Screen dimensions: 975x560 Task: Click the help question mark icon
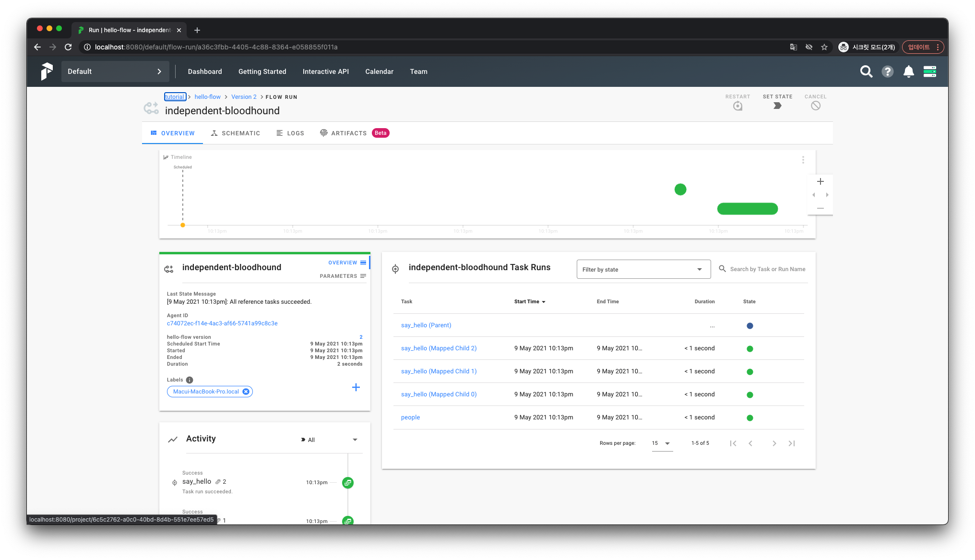pyautogui.click(x=887, y=71)
